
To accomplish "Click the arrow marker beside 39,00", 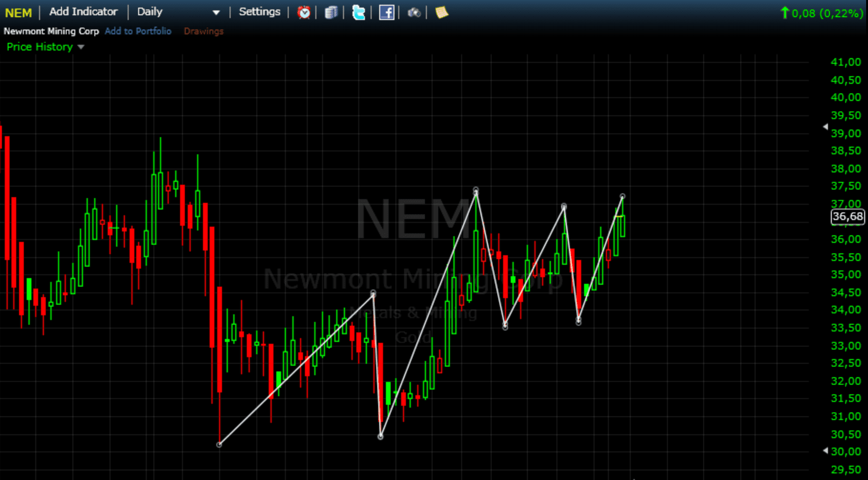I will coord(826,127).
